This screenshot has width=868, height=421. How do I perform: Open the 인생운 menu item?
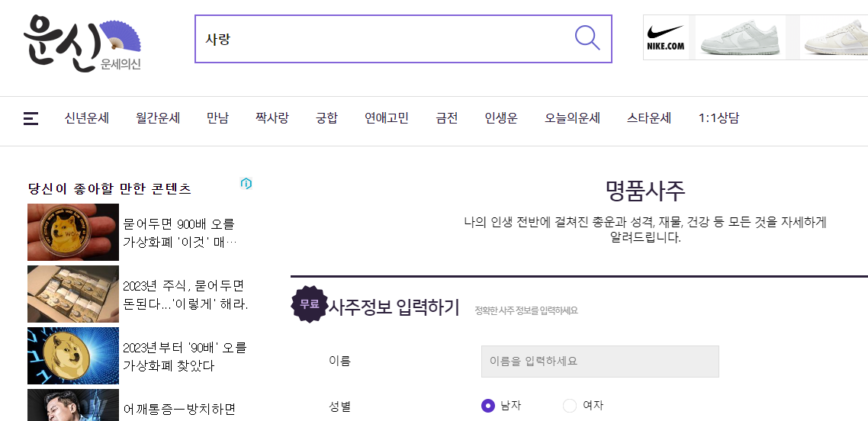tap(501, 118)
